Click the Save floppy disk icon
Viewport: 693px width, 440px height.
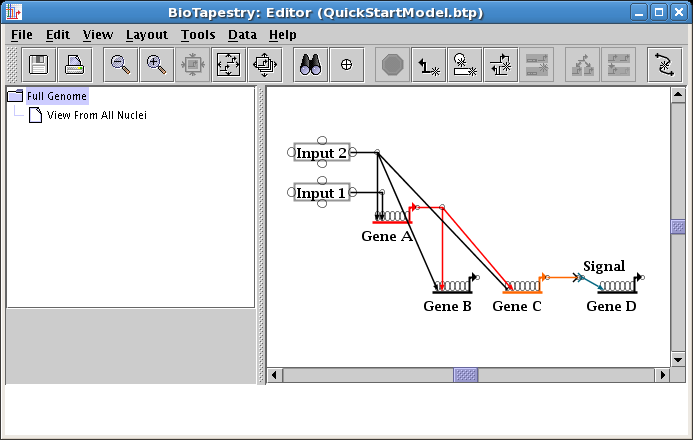[x=39, y=64]
